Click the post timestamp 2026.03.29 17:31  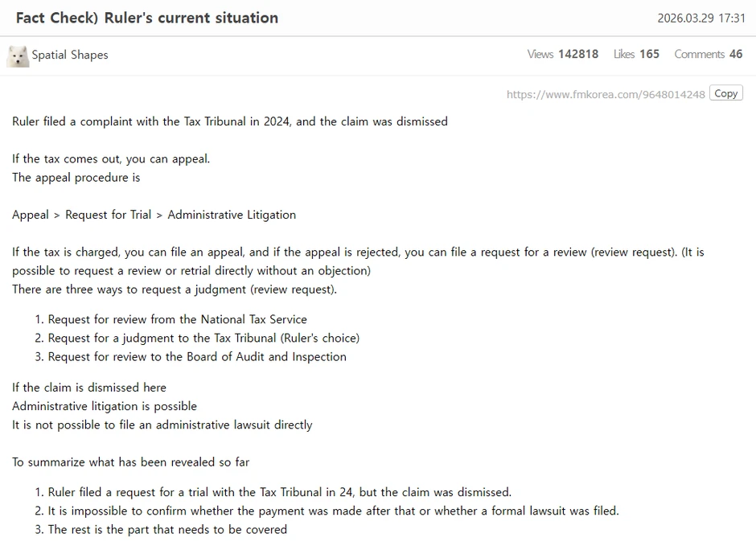coord(701,18)
